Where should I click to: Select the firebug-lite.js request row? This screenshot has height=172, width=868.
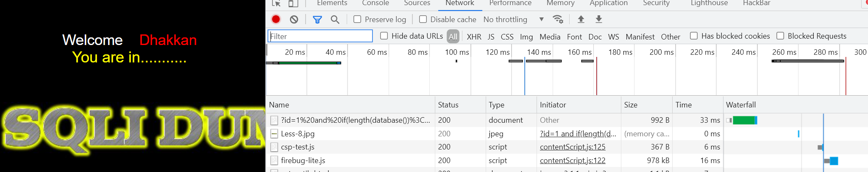[303, 161]
